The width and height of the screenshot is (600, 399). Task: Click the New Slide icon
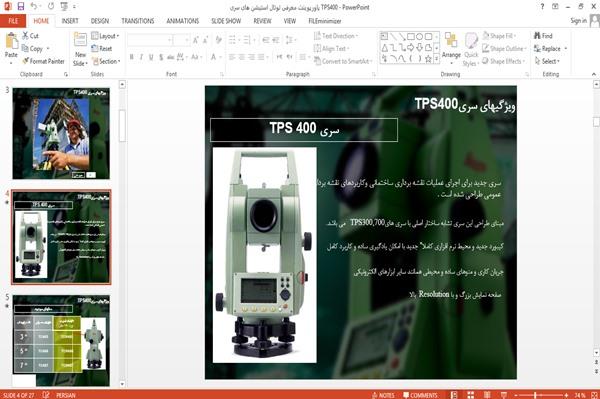click(80, 41)
